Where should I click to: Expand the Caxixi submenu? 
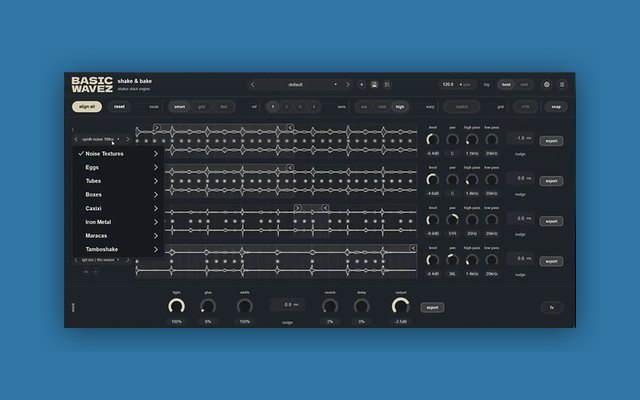point(118,208)
